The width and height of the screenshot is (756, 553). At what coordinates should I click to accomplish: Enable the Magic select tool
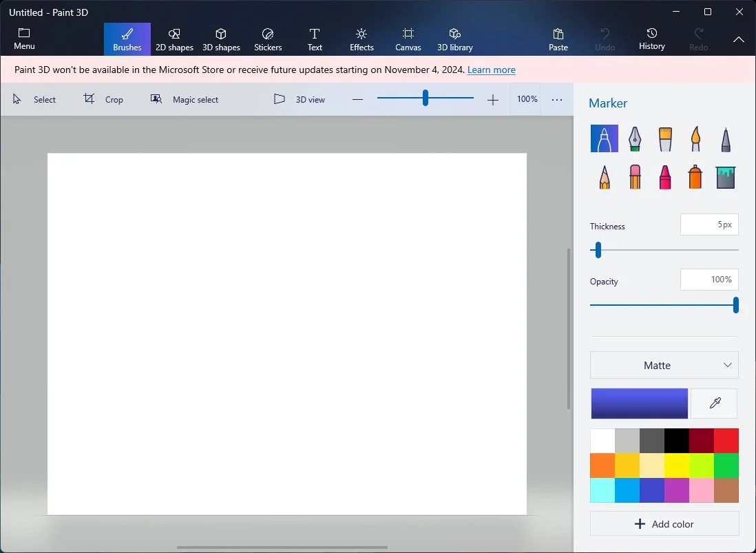[185, 100]
